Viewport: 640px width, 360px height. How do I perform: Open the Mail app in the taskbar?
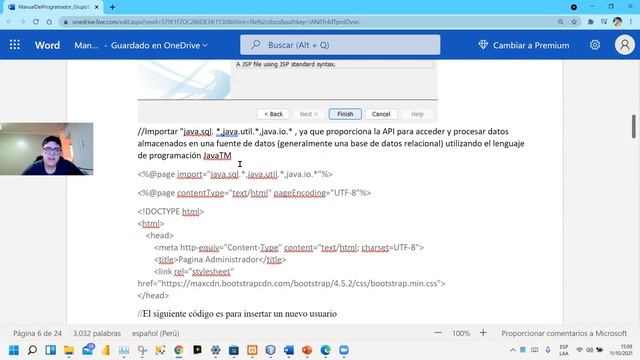(x=88, y=350)
